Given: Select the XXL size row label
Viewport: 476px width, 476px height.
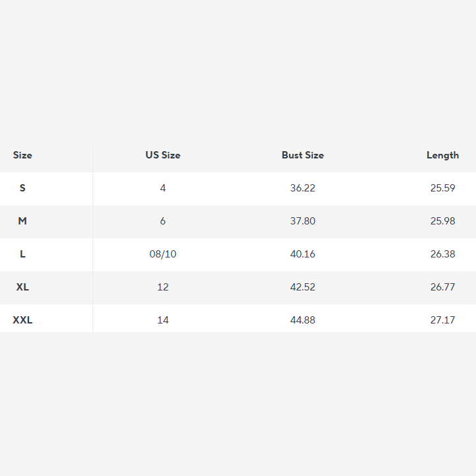Looking at the screenshot, I should tap(22, 320).
